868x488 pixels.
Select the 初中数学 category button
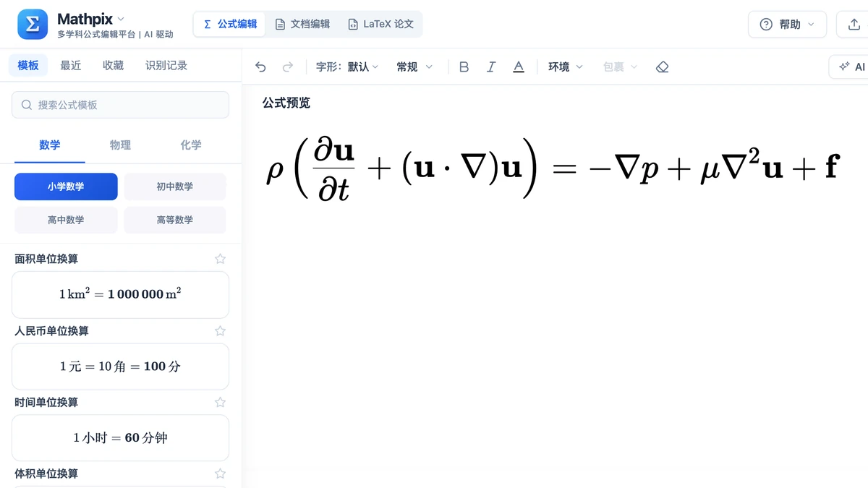175,187
